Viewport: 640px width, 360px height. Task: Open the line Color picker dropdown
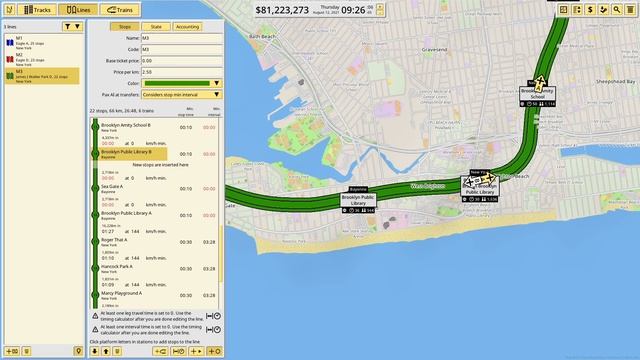click(x=182, y=83)
